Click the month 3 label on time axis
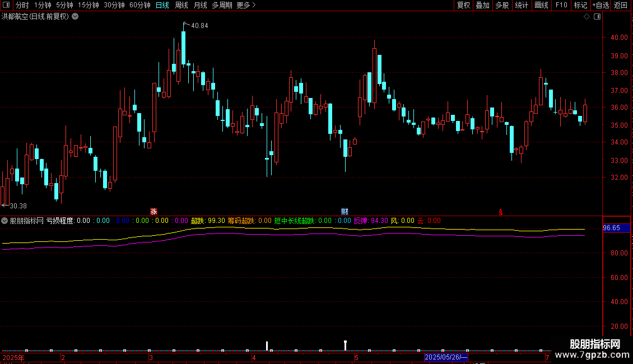 (x=151, y=357)
